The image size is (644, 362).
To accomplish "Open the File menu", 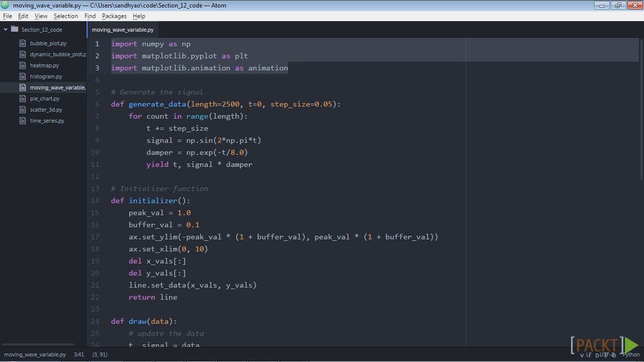I will [8, 16].
